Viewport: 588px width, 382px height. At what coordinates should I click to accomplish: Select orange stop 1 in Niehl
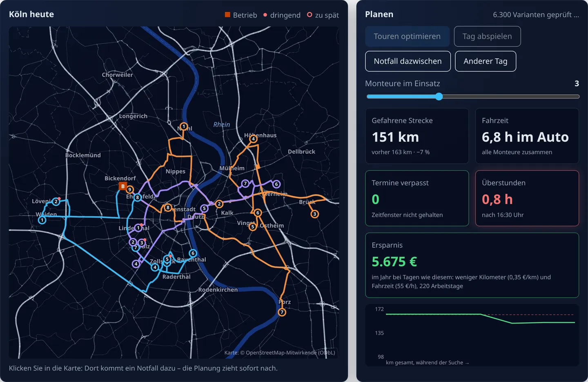pyautogui.click(x=184, y=127)
